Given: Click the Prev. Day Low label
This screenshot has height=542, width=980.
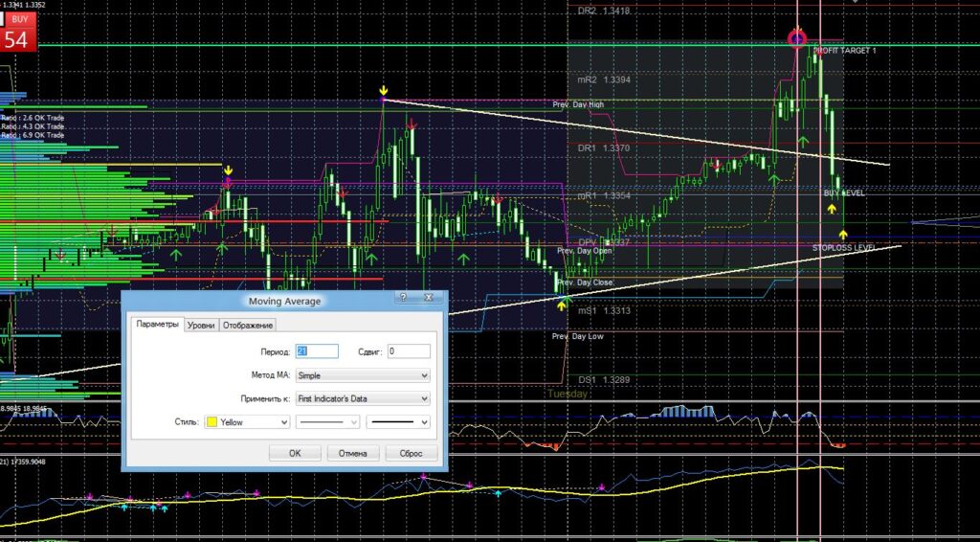Looking at the screenshot, I should click(x=577, y=336).
